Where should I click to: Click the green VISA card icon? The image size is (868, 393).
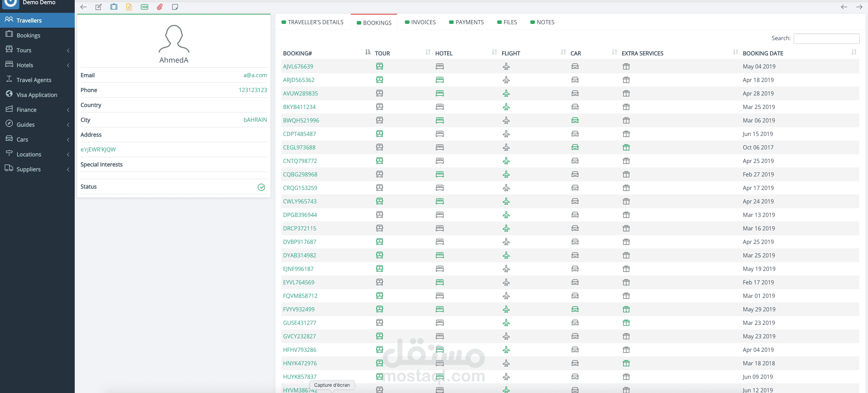145,7
